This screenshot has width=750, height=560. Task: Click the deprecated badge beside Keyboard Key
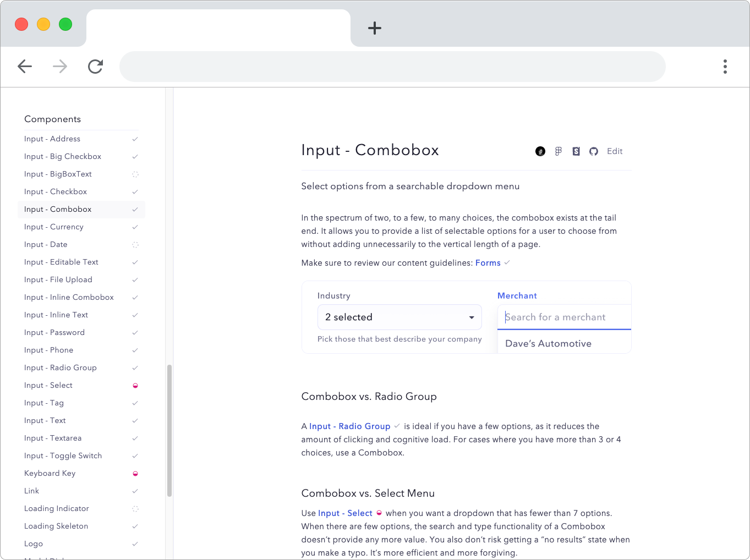[x=135, y=473]
